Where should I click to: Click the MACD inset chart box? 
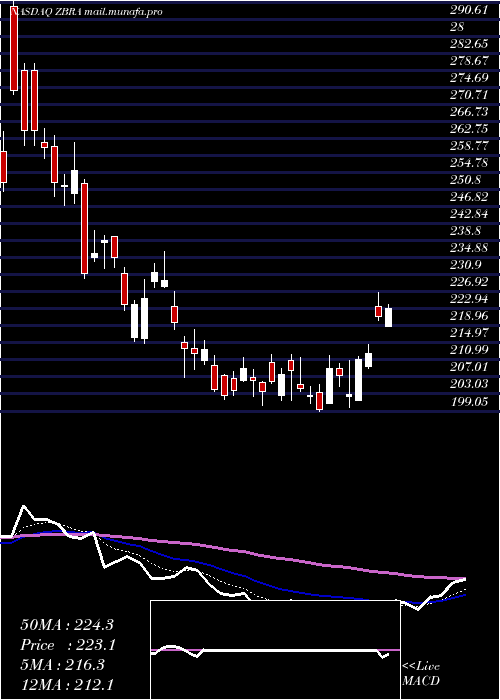275,650
